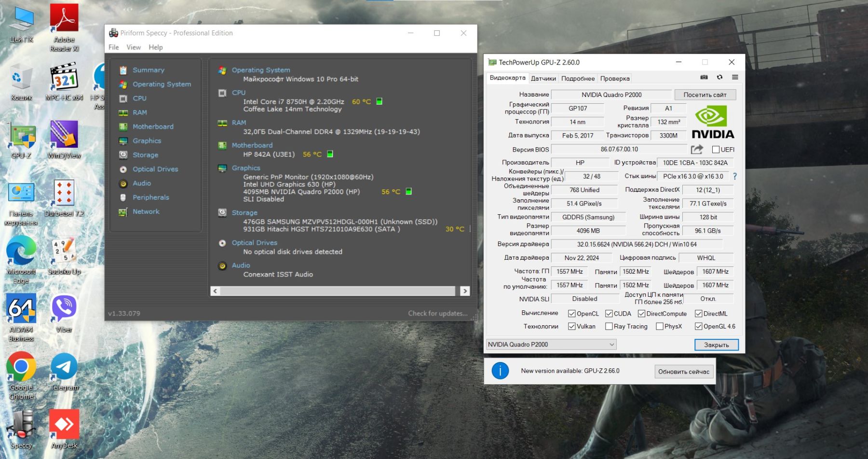
Task: Click the CPU icon in Speccy summary
Action: pos(222,93)
